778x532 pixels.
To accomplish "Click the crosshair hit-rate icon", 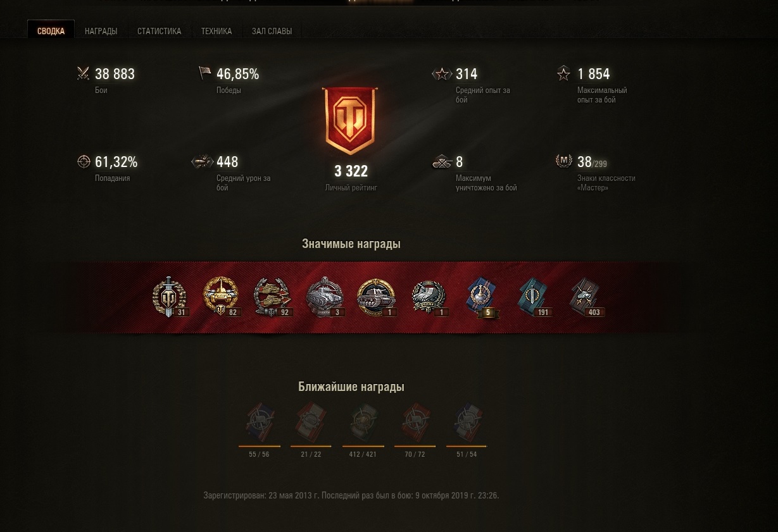I will click(84, 161).
